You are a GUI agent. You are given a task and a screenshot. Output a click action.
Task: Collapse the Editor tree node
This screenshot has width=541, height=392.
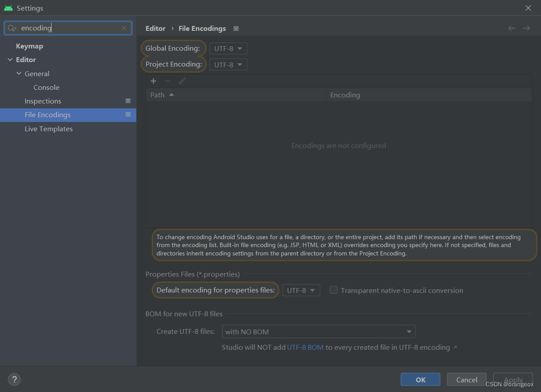(x=10, y=59)
